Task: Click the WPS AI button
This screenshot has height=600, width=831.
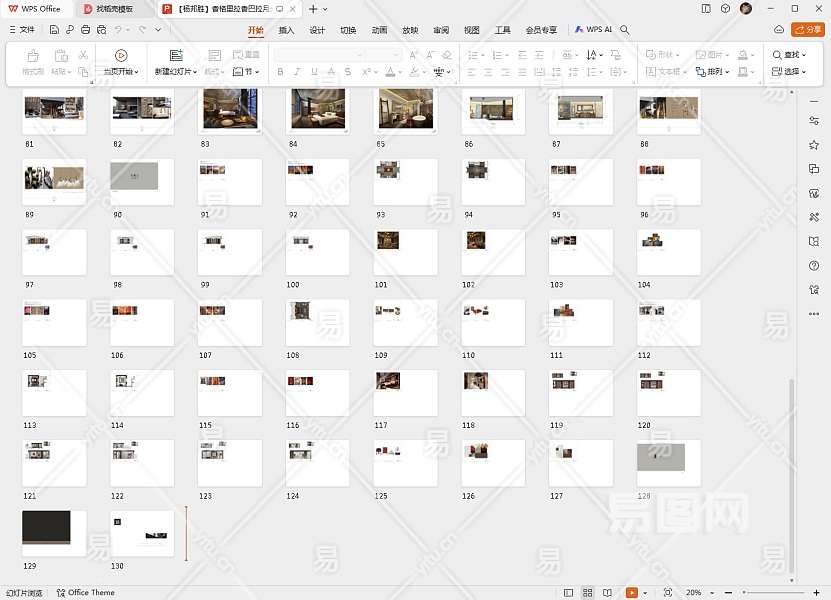Action: coord(593,30)
